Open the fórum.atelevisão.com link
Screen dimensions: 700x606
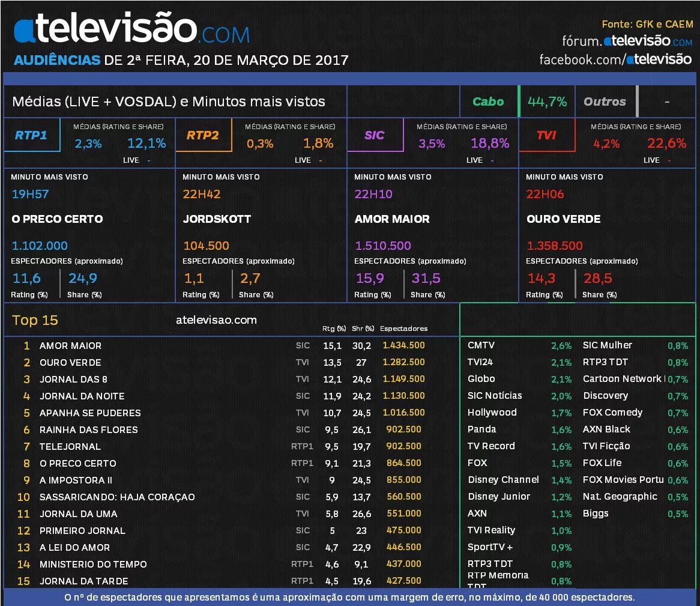pos(627,41)
